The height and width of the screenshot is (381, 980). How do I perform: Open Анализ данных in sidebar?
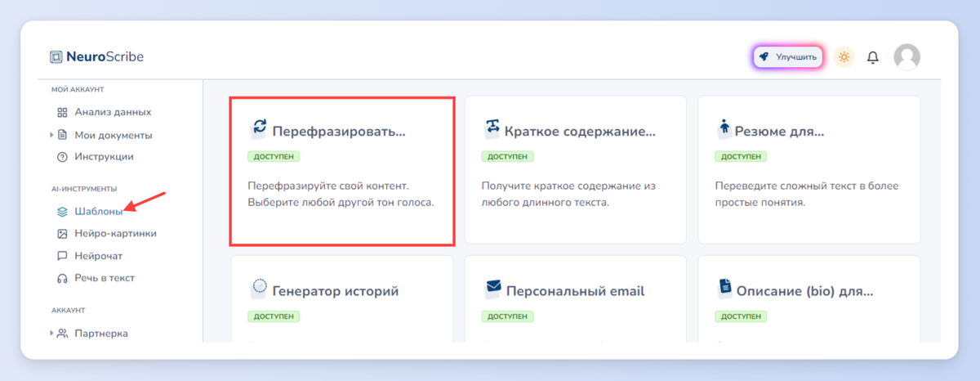(x=113, y=112)
